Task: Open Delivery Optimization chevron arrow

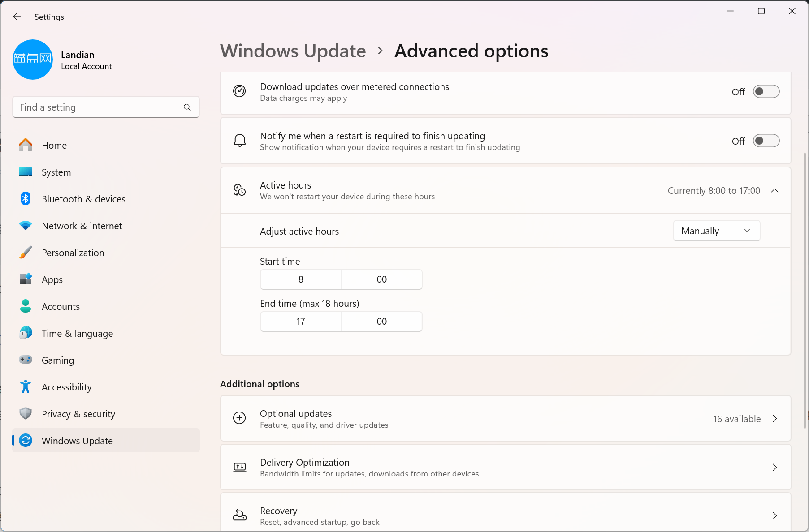Action: (774, 468)
